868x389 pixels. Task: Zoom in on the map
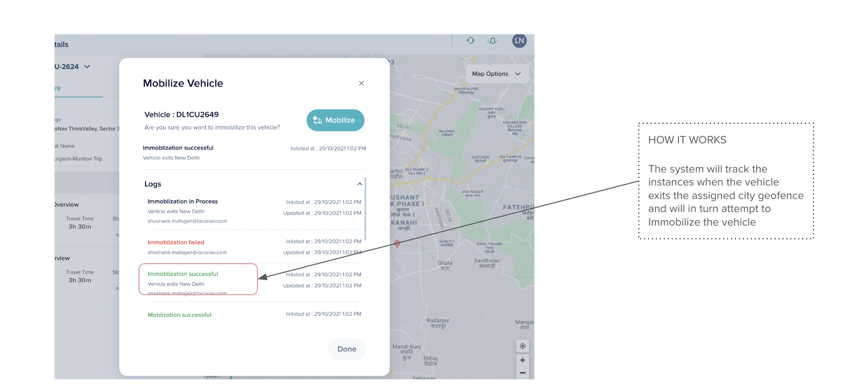coord(522,360)
